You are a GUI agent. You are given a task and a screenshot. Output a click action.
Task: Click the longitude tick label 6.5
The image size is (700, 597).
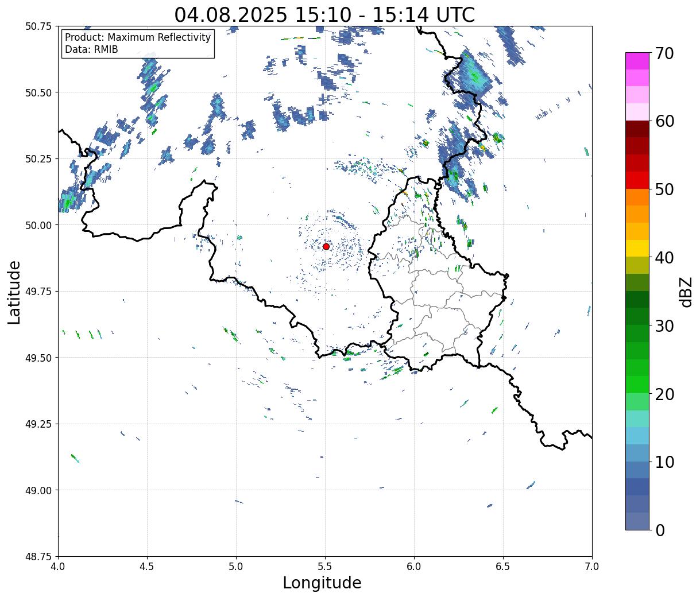pos(503,566)
